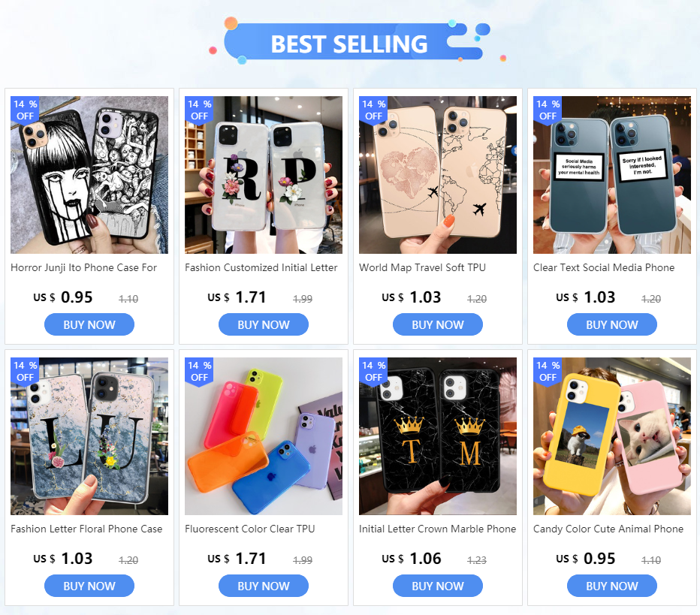View the world map phone case photo
This screenshot has height=615, width=700.
click(x=437, y=175)
